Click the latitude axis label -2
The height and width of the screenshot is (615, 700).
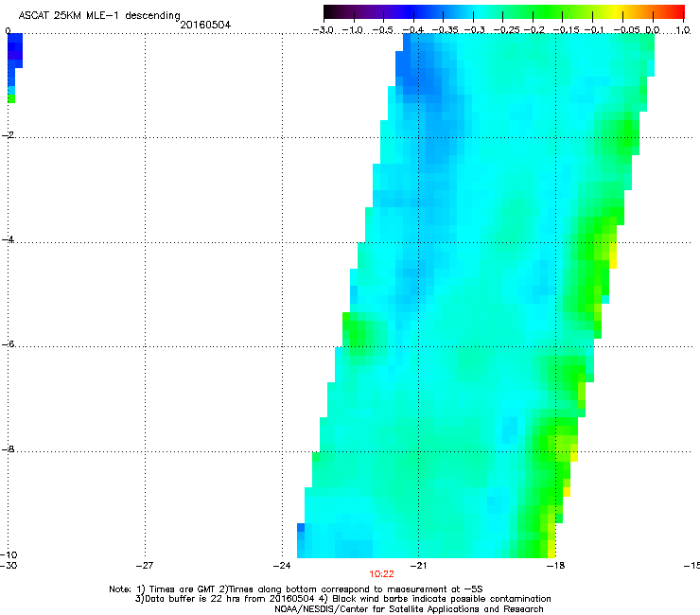pyautogui.click(x=8, y=135)
